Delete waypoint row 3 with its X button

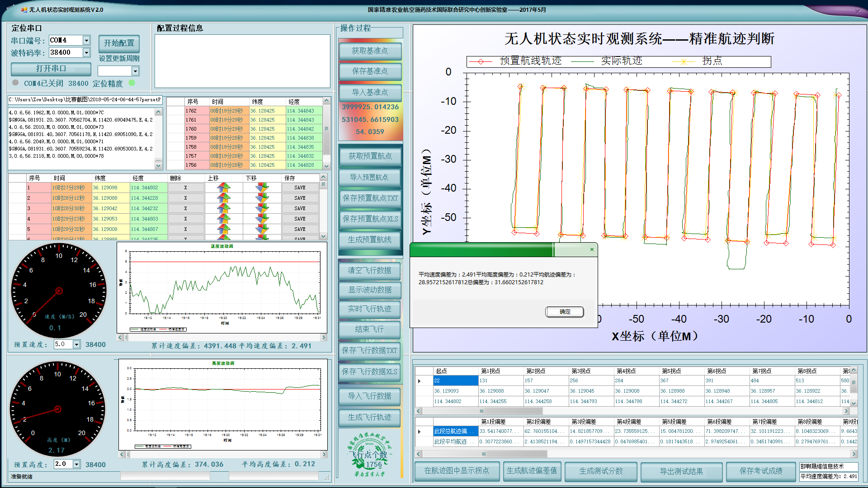[186, 208]
